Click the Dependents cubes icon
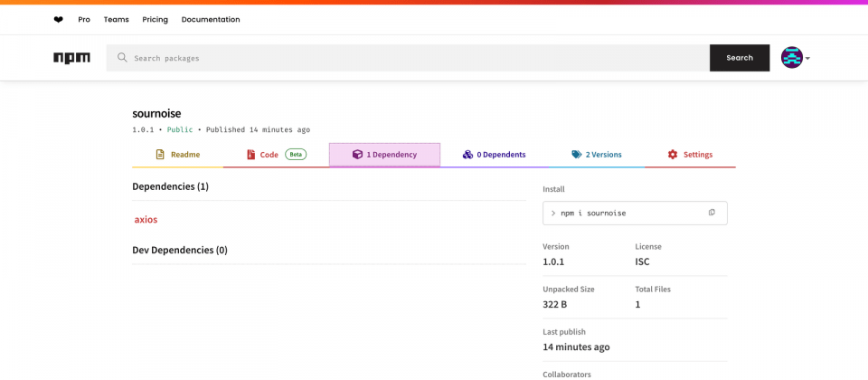 pyautogui.click(x=467, y=155)
